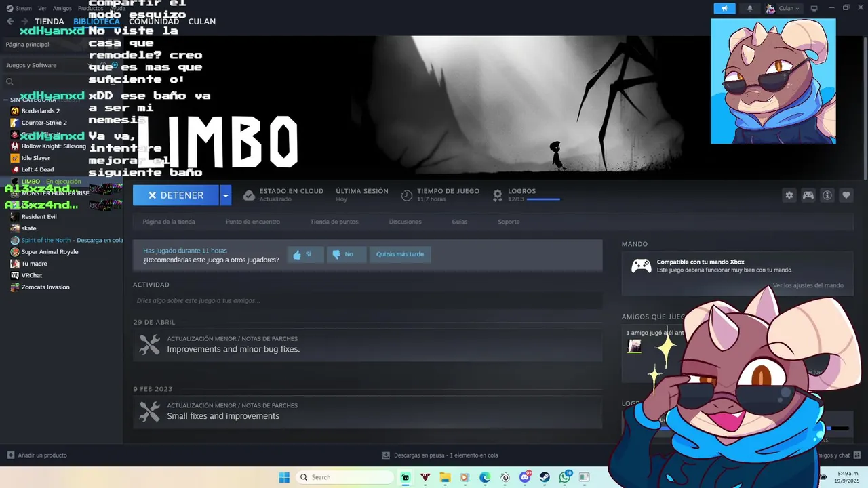The image size is (868, 488).
Task: Click the friend avatar who played
Action: (635, 346)
